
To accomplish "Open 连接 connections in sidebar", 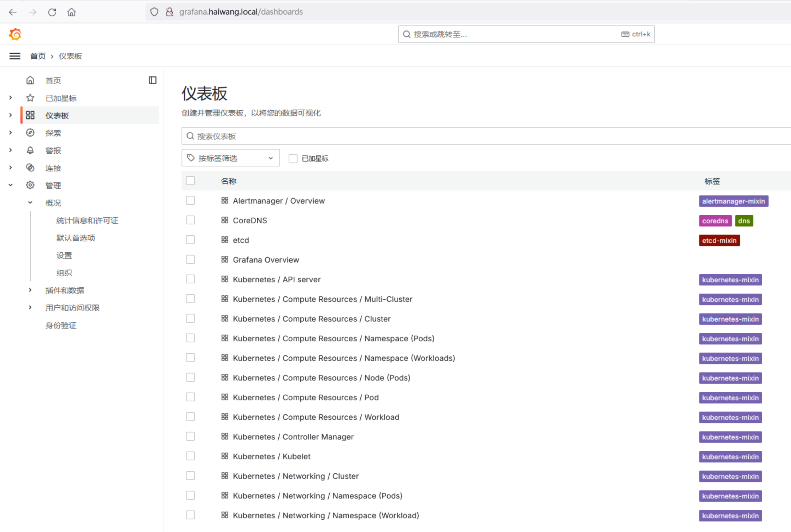I will (x=53, y=168).
